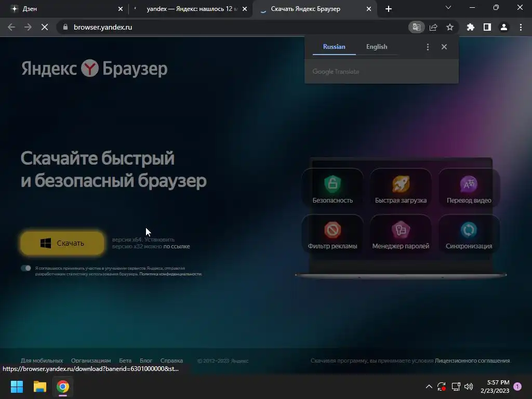
Task: Open the volume control in tray
Action: tap(469, 387)
